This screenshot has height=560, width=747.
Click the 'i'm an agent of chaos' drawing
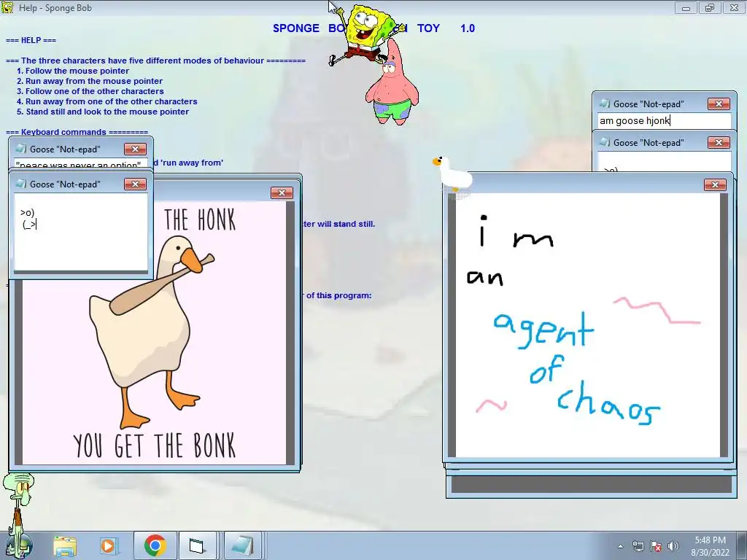point(588,324)
